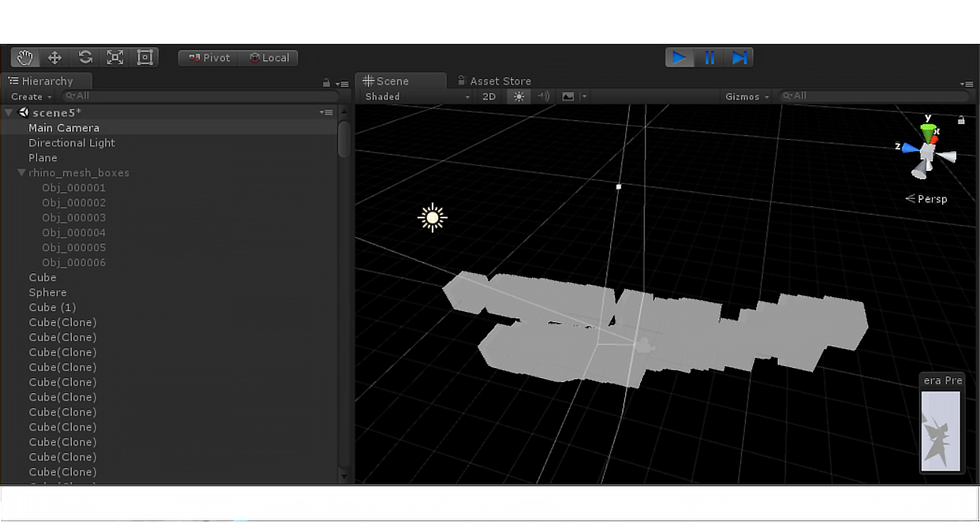Select Sphere in Hierarchy
This screenshot has width=980, height=522.
pyautogui.click(x=47, y=292)
